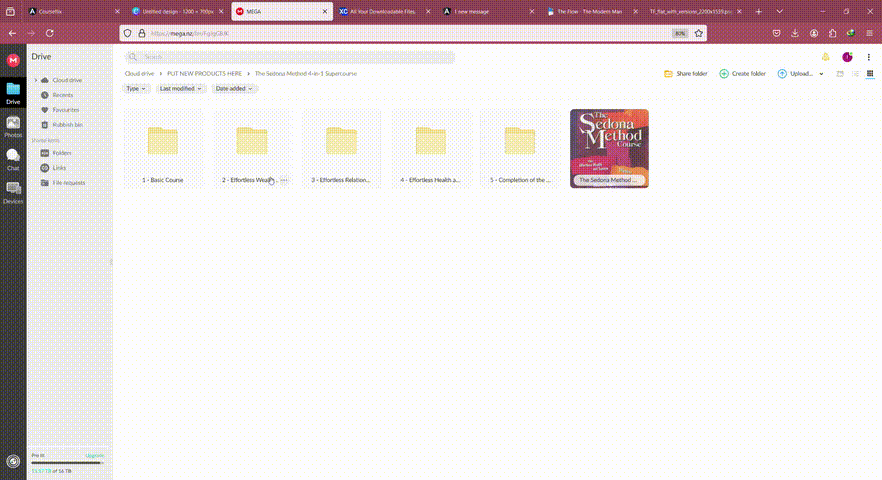Click Sedona Method 4-in-1 Supercourse breadcrumb
882x480 pixels.
[305, 74]
